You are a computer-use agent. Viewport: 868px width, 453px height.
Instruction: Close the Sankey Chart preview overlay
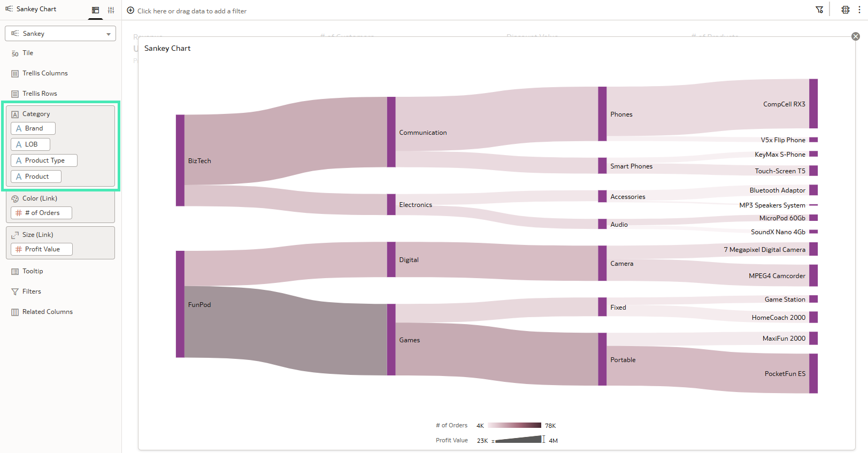click(855, 36)
